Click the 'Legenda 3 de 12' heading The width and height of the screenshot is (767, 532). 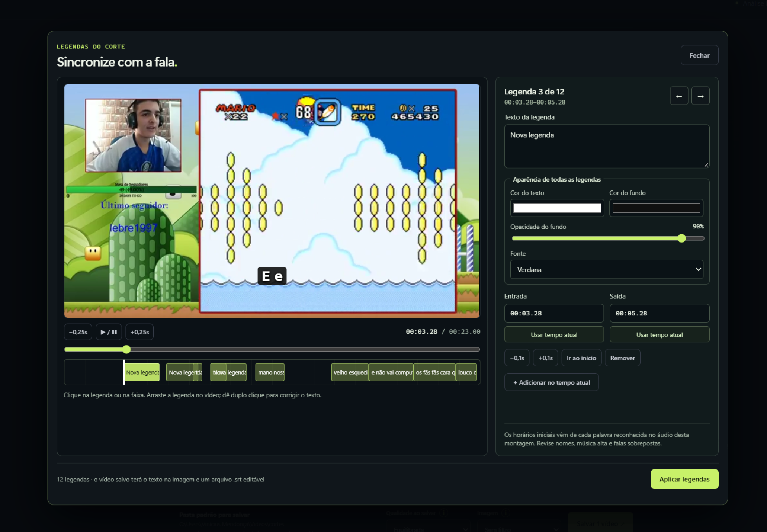(534, 92)
